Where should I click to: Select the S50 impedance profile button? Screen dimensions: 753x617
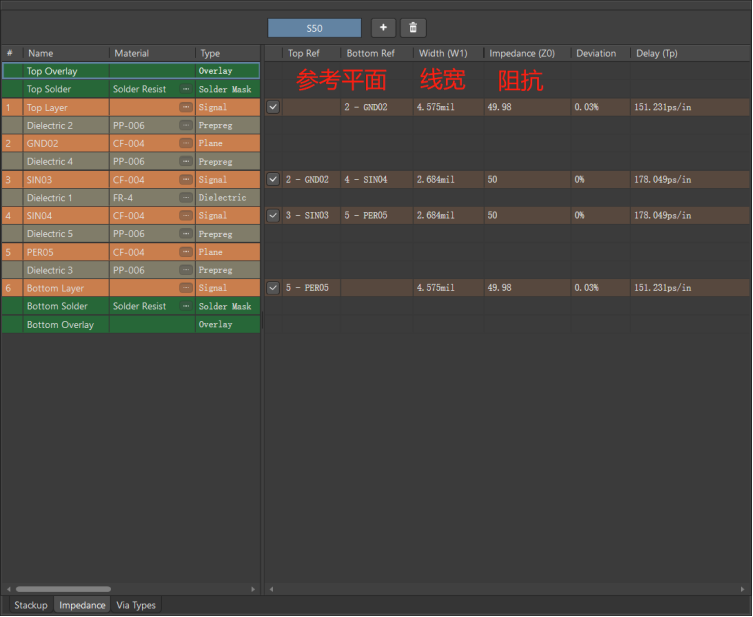[314, 28]
